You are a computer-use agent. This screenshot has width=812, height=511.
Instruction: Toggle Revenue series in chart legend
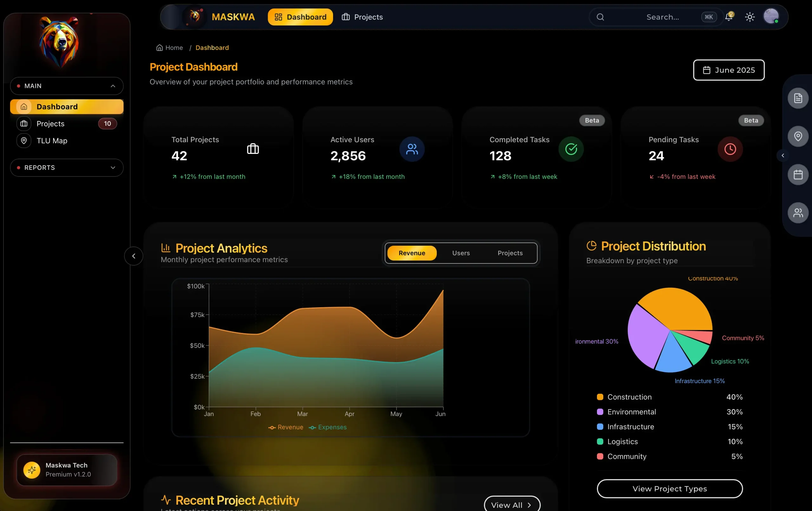pos(285,427)
